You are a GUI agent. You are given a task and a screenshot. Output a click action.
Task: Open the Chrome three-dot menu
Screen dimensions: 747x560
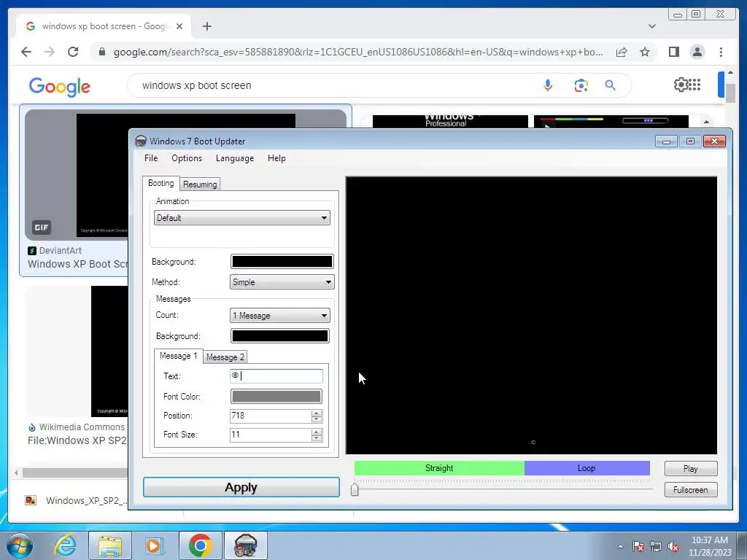tap(721, 52)
